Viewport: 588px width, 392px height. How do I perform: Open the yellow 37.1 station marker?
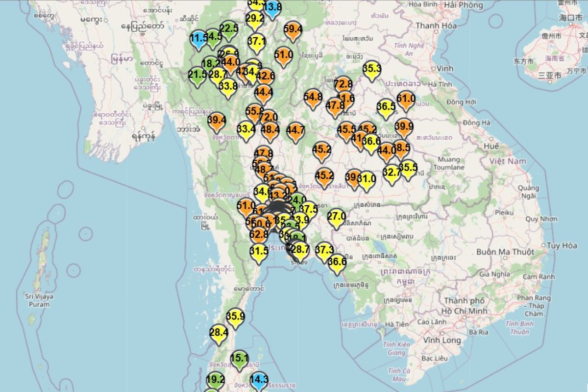pyautogui.click(x=257, y=44)
